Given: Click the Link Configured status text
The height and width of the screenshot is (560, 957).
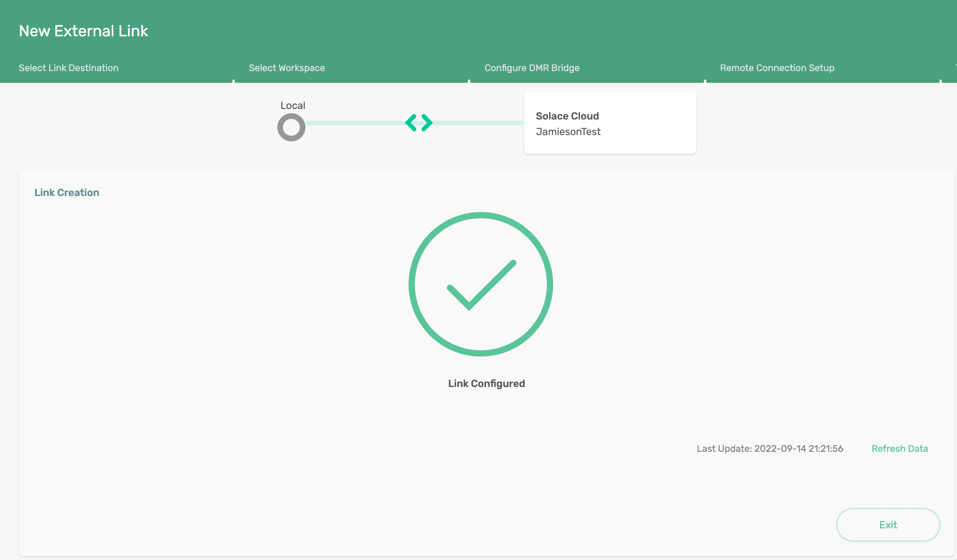Looking at the screenshot, I should [x=486, y=383].
